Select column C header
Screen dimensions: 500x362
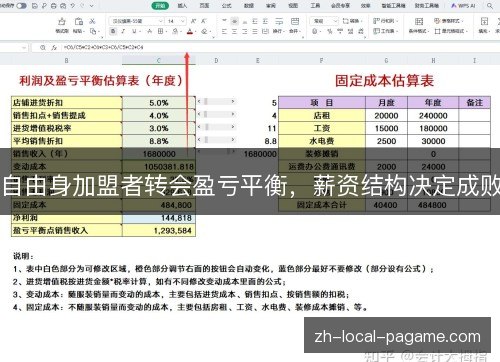click(159, 61)
